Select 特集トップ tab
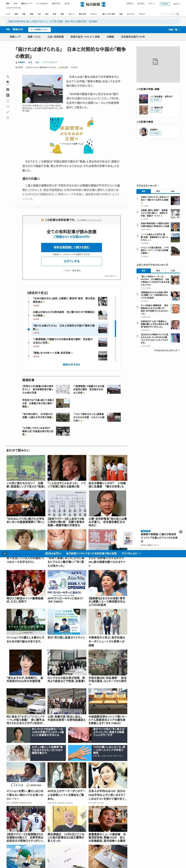The image size is (186, 868). click(x=15, y=37)
